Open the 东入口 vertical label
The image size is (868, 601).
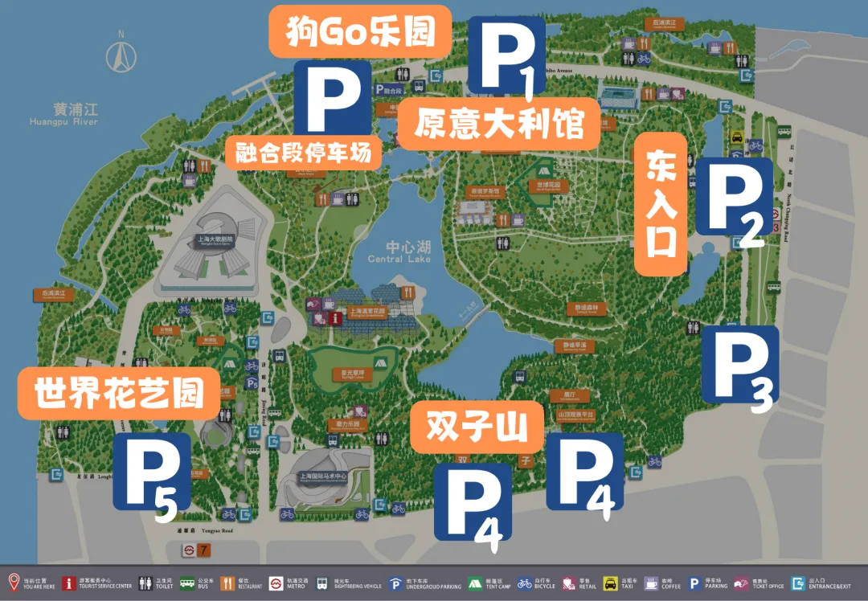click(x=661, y=205)
